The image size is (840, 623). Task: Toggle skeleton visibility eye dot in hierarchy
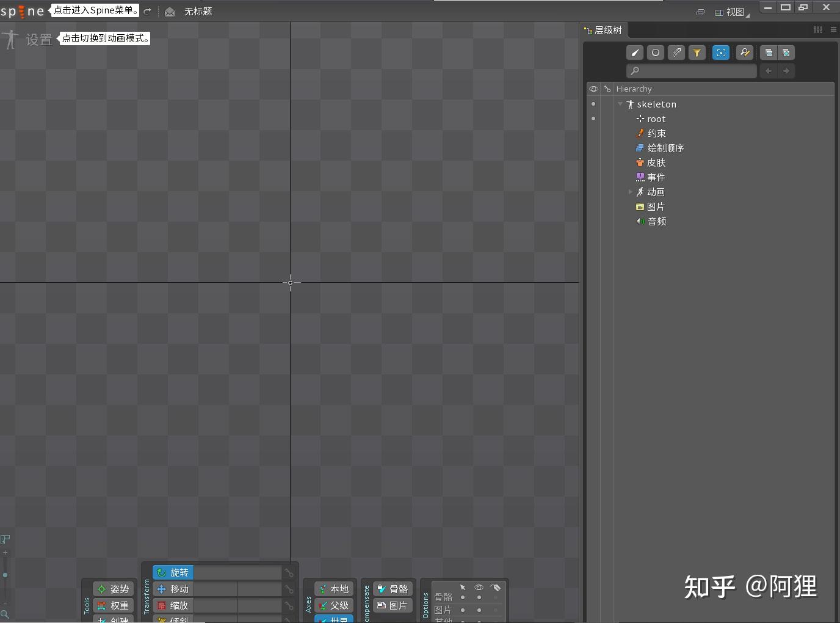coord(593,104)
